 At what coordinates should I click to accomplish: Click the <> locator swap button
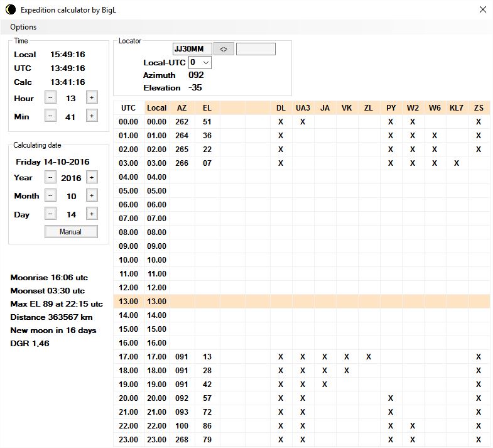click(223, 49)
